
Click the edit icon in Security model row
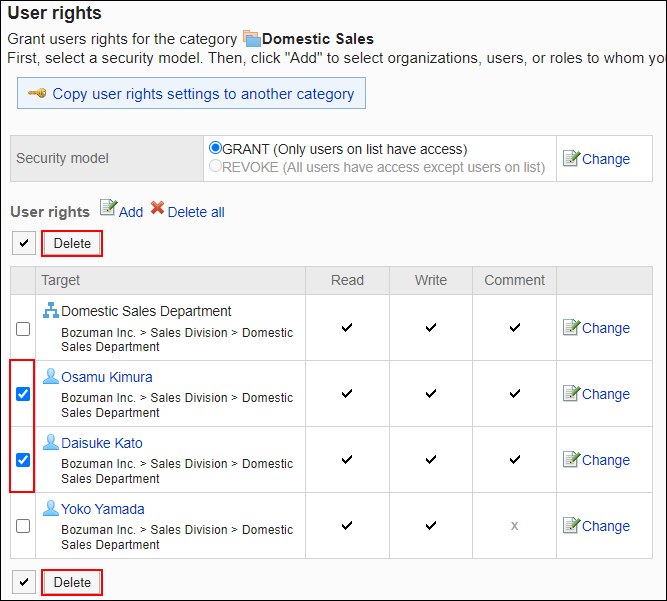571,158
